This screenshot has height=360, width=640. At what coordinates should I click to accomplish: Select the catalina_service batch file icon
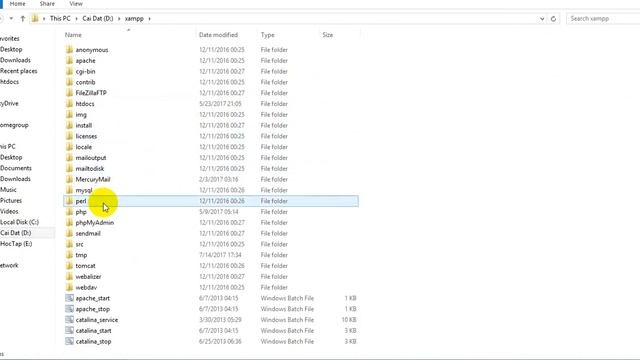(69, 320)
